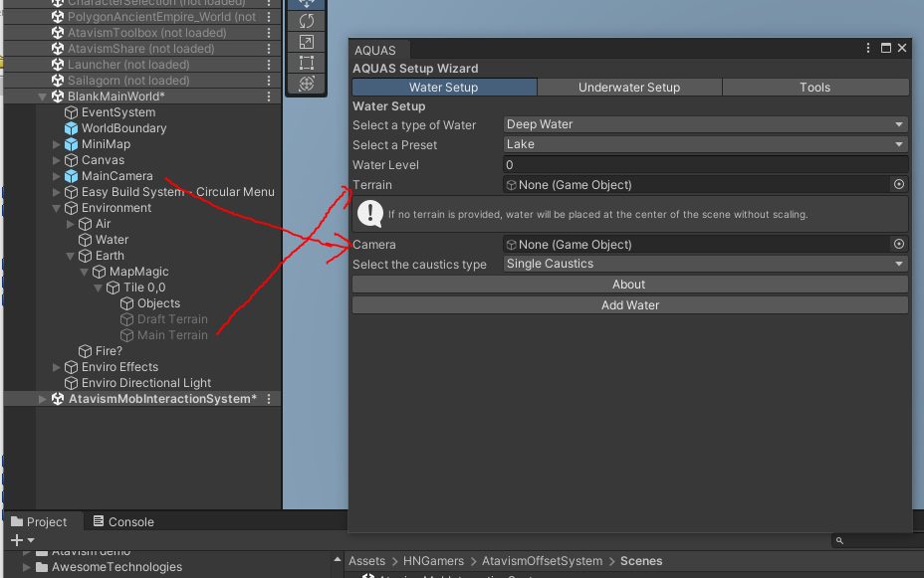The height and width of the screenshot is (578, 924).
Task: Select the Rotate tool in scene toolbar
Action: click(307, 21)
